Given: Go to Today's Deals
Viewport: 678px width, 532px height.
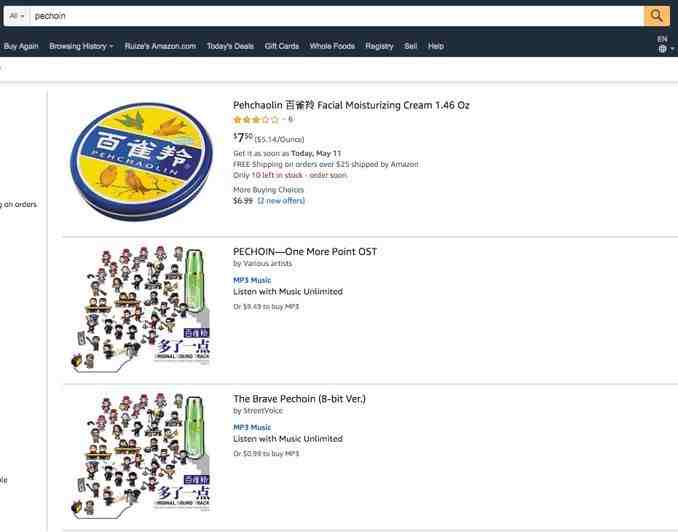Looking at the screenshot, I should tap(230, 46).
